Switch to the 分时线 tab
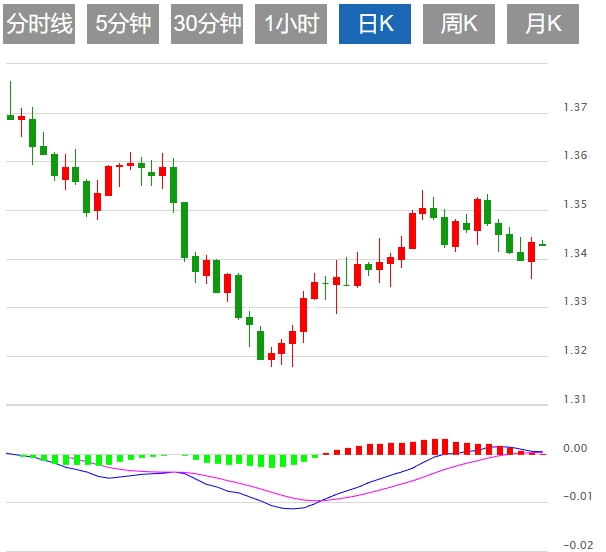 click(39, 24)
